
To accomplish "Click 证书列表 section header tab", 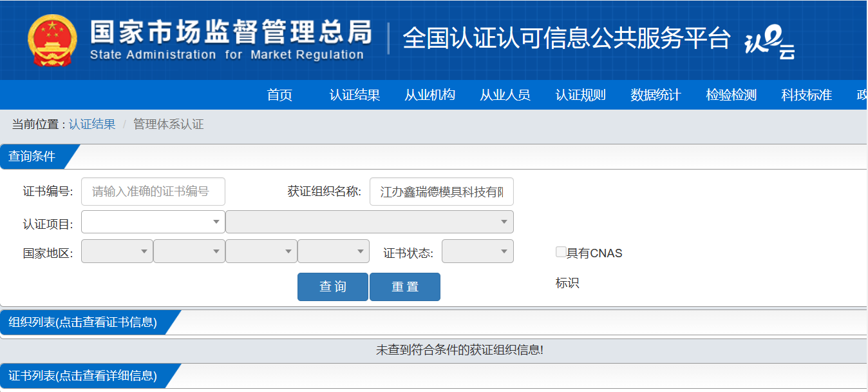I will coord(82,375).
